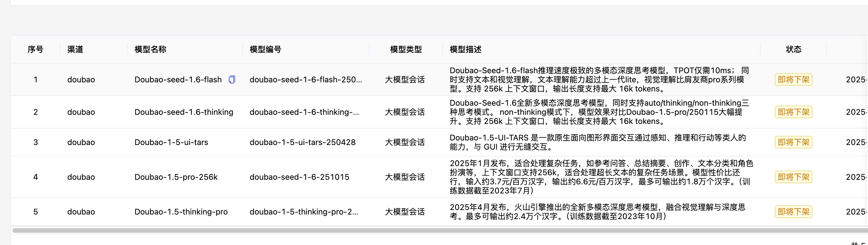Viewport: 868px width, 245px height.
Task: Select the model name Doubao-1-5-ui-tars
Action: [171, 142]
